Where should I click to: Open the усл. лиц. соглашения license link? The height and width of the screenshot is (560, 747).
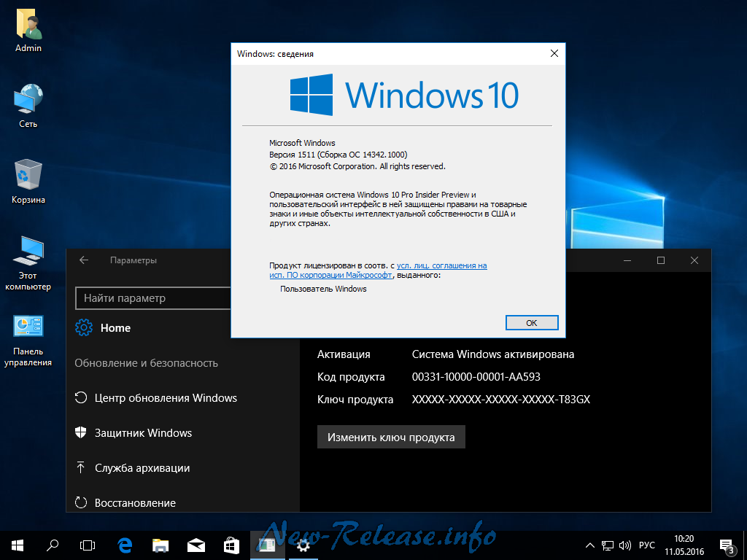[441, 265]
